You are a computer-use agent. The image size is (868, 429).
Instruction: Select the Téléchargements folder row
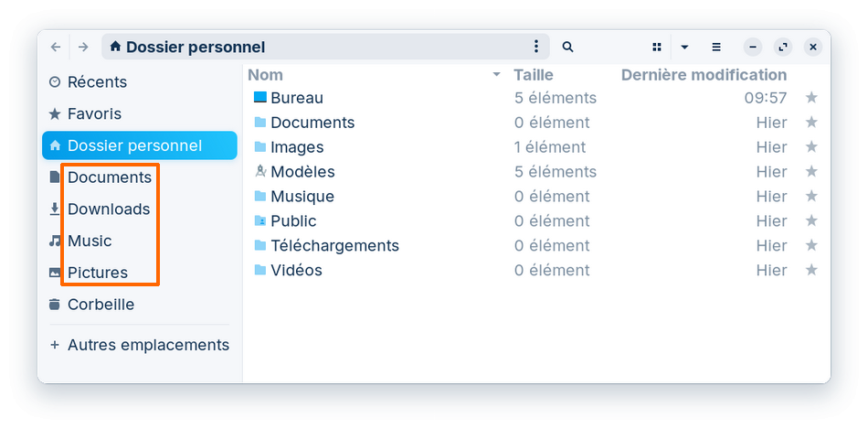coord(334,246)
